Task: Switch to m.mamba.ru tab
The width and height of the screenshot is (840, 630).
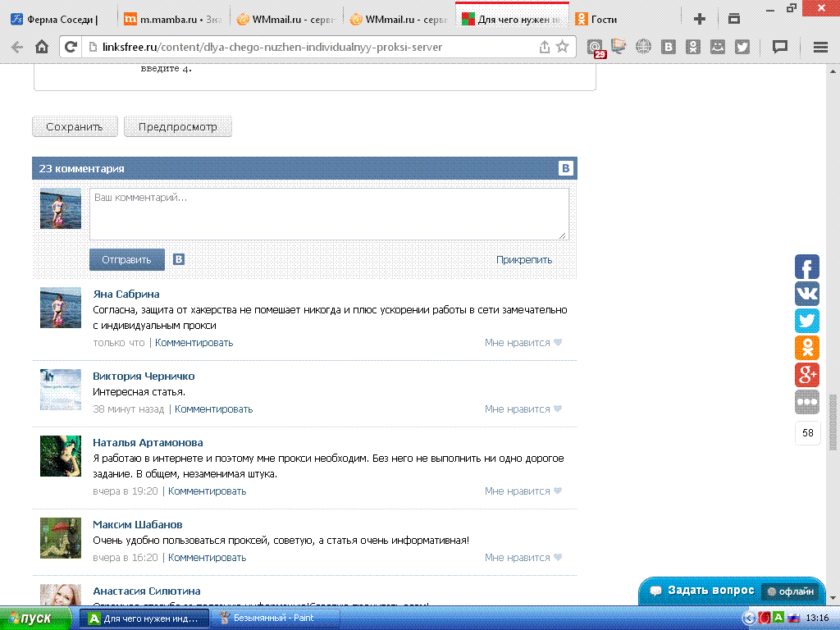Action: point(172,20)
